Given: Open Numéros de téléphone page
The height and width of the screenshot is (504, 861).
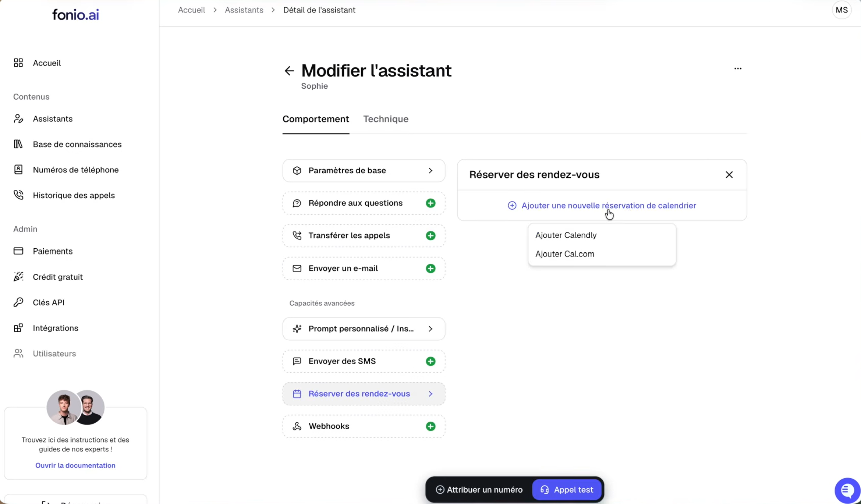Looking at the screenshot, I should (x=76, y=170).
